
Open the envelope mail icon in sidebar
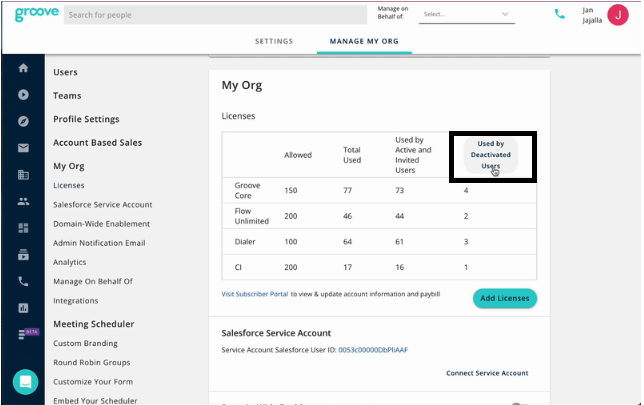[x=23, y=148]
